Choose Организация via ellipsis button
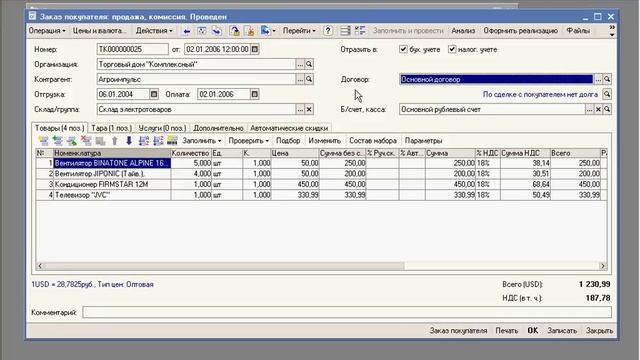Image resolution: width=640 pixels, height=360 pixels. coord(300,64)
